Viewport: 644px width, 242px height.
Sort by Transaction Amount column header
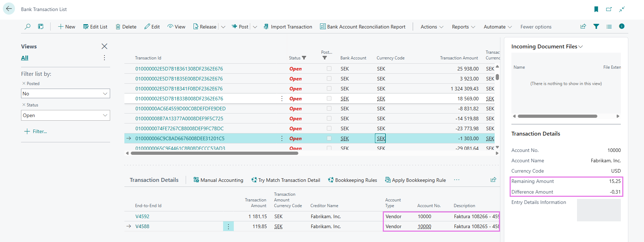pyautogui.click(x=459, y=58)
